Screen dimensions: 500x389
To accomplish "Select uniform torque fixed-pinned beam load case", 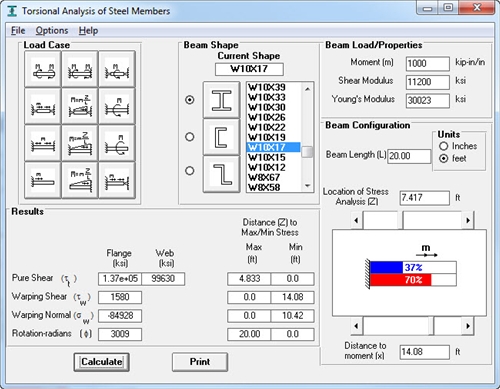I will coord(117,180).
